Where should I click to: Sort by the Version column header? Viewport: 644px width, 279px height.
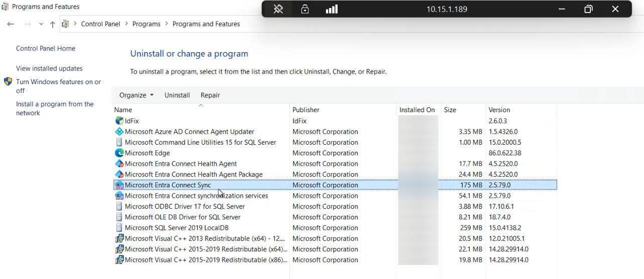521,110
